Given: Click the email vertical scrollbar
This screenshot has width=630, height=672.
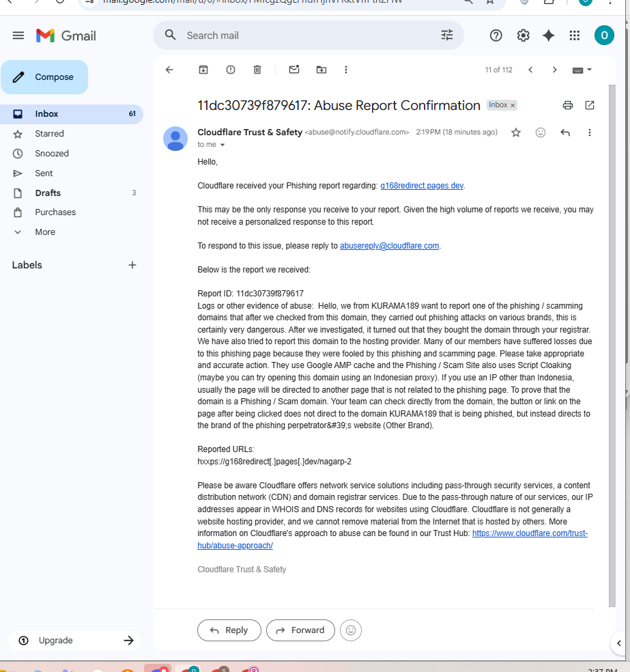Looking at the screenshot, I should pos(612,346).
